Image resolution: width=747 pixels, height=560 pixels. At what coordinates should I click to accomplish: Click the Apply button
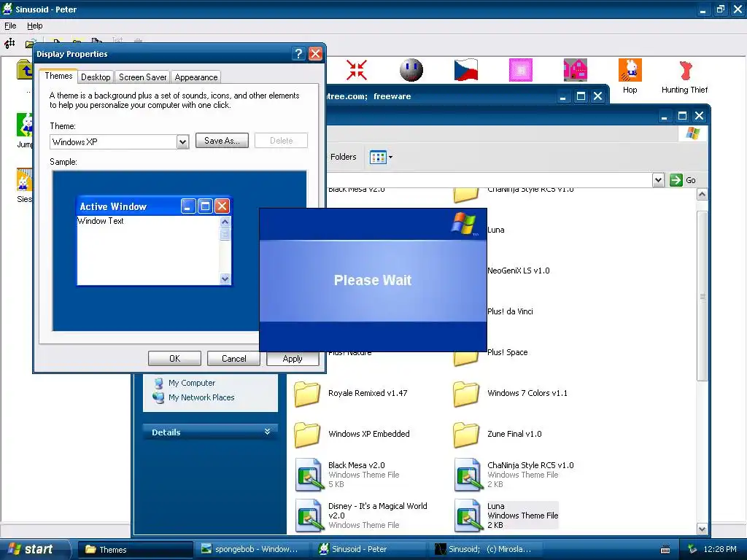tap(293, 359)
